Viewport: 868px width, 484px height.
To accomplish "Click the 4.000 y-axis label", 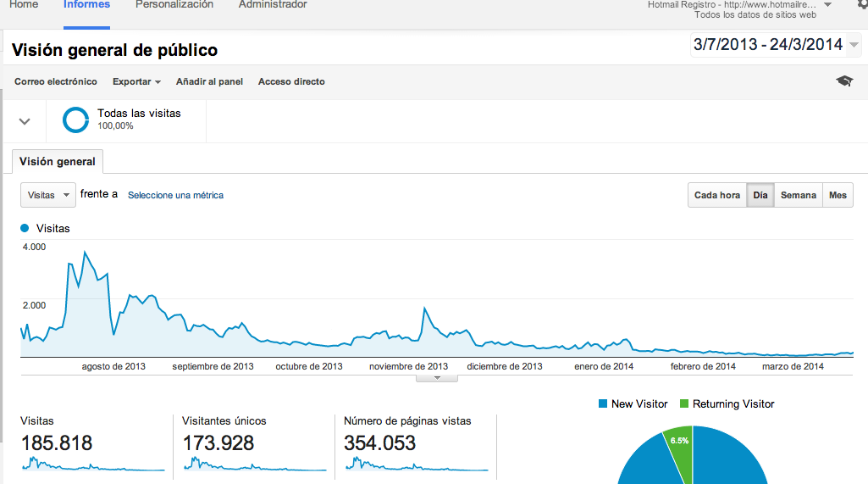I will 34,247.
